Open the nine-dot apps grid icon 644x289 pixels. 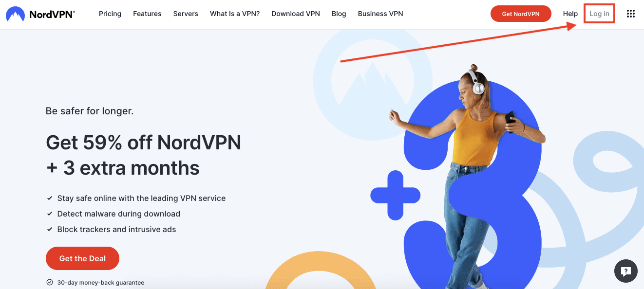(630, 14)
